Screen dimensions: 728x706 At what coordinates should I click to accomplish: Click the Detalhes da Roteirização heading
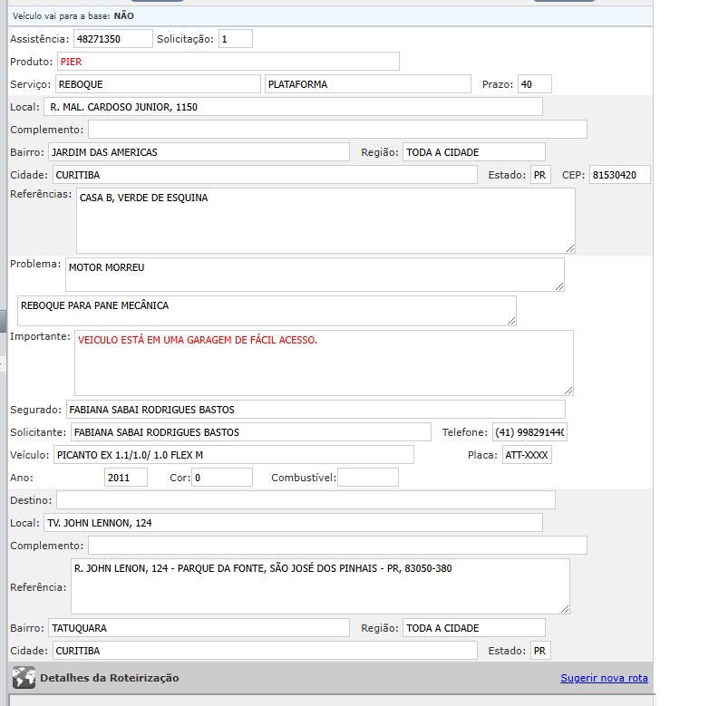tap(110, 678)
